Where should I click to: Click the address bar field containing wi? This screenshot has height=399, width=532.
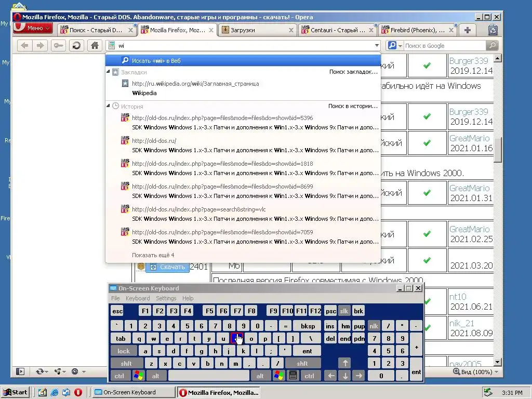243,46
